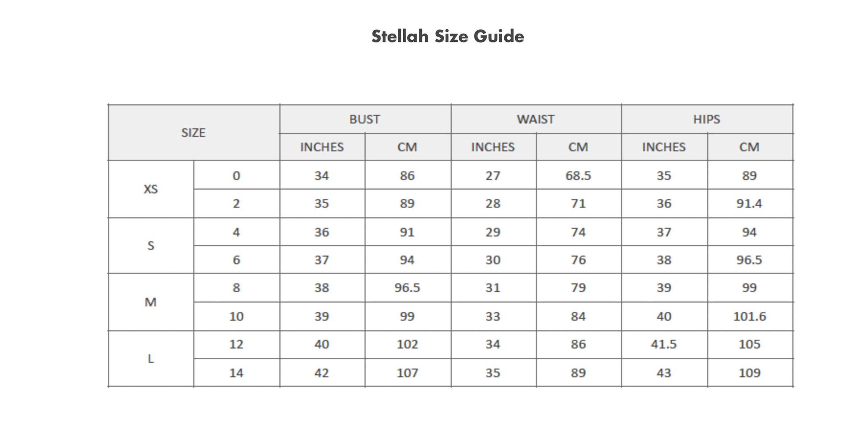
Task: Select the L size row label
Action: point(151,359)
